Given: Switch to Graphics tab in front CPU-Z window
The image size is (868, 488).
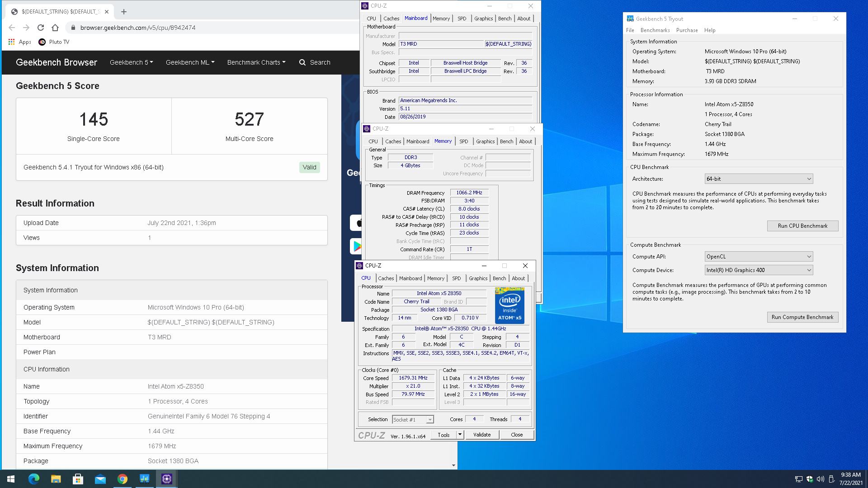Looking at the screenshot, I should click(x=478, y=278).
